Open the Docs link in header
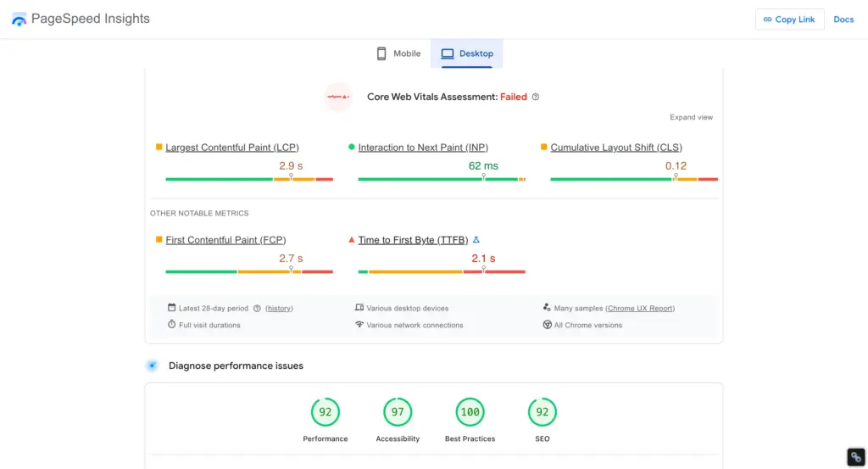Viewport: 868px width, 469px height. 843,20
